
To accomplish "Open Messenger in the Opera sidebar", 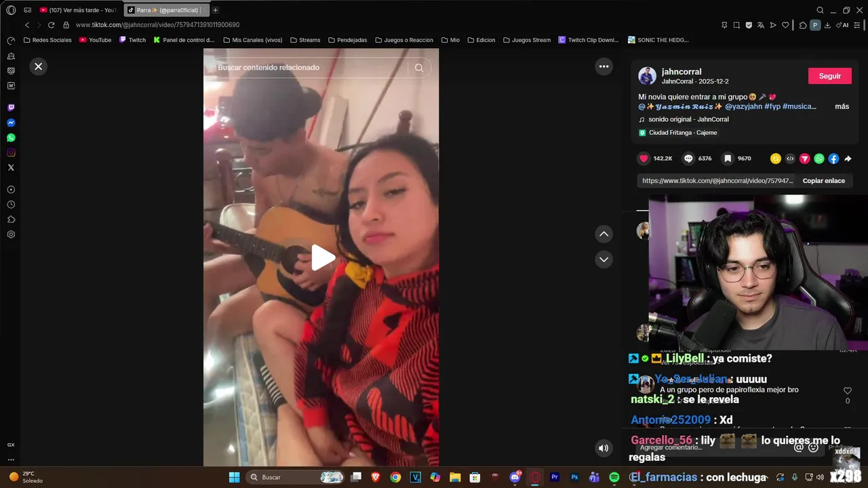I will click(x=11, y=123).
